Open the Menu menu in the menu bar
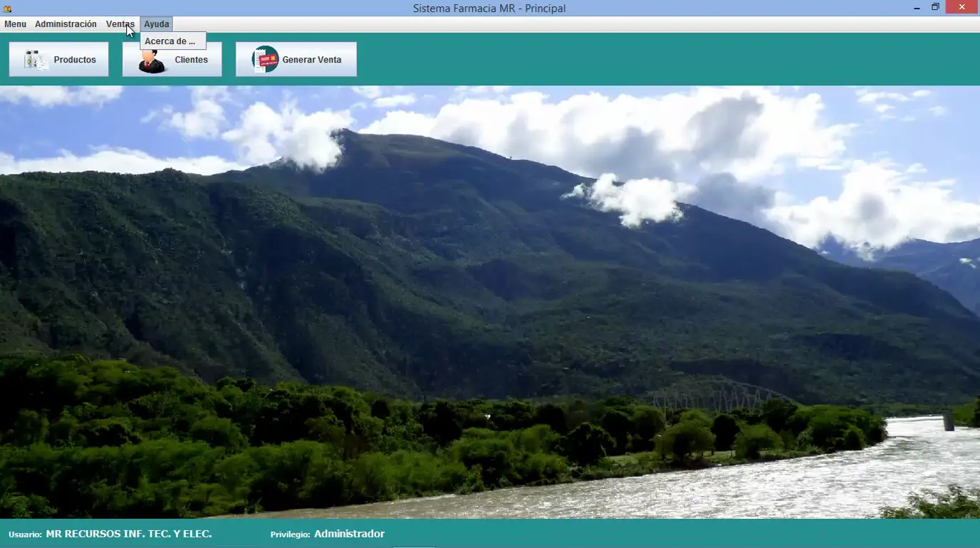This screenshot has width=980, height=548. pos(15,24)
